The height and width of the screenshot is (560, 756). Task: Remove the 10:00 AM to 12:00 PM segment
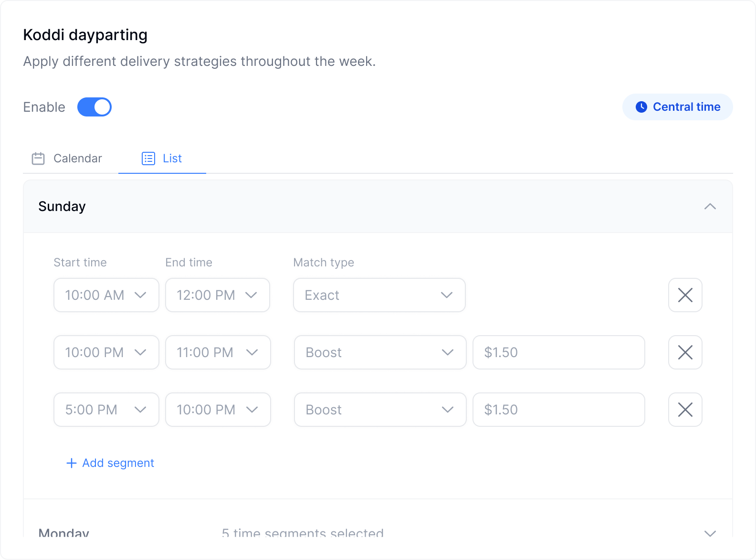tap(685, 295)
